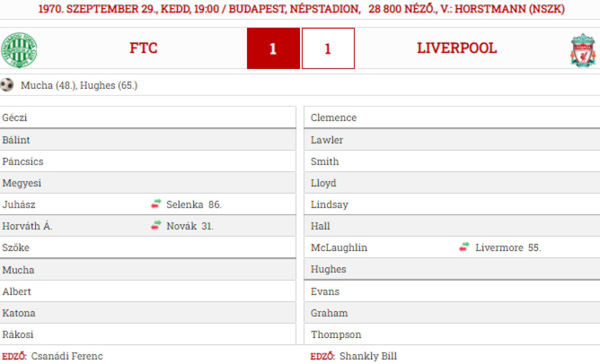Click substitution arrows icon beside Novák
This screenshot has width=600, height=364.
[x=156, y=225]
